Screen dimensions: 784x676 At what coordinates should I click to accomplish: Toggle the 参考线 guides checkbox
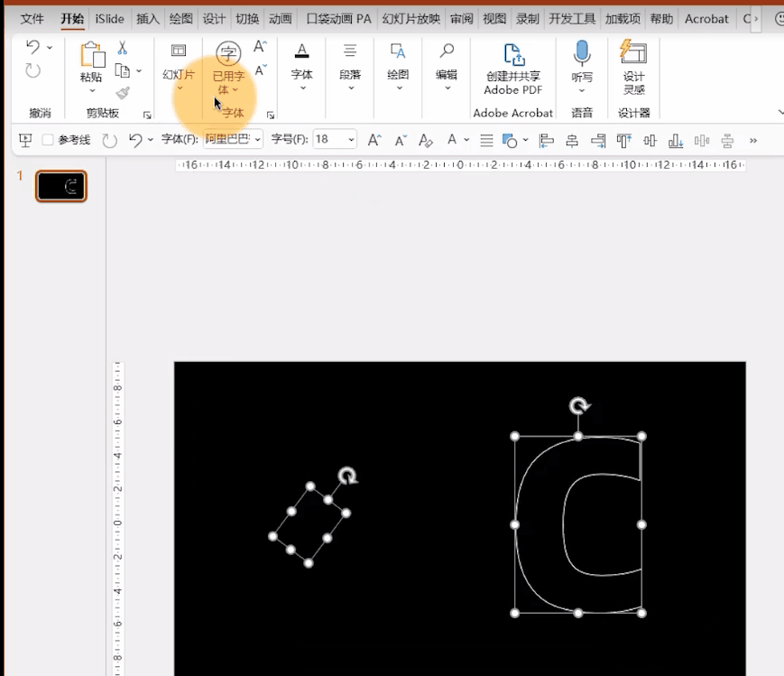[48, 140]
